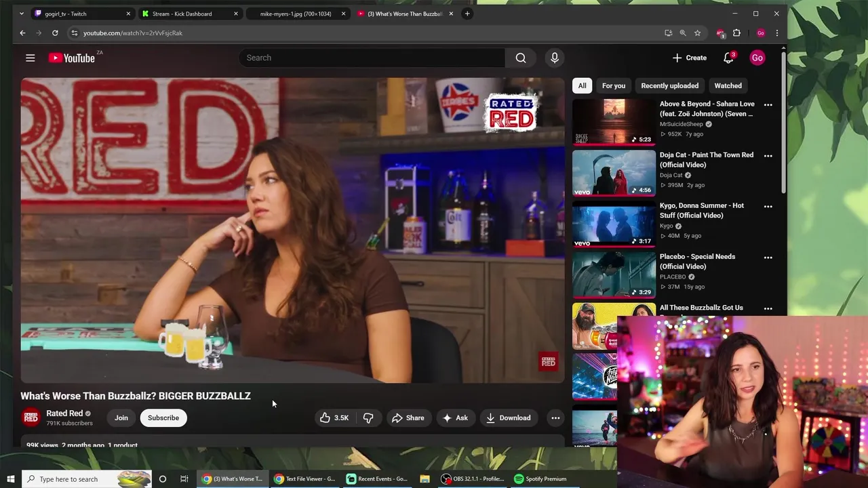Open install app icon in address bar

(668, 33)
